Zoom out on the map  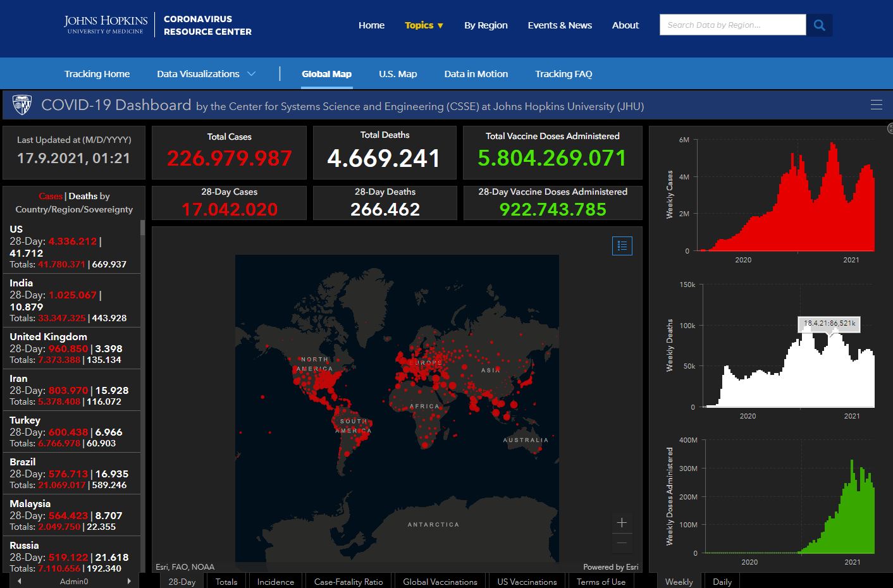[622, 542]
